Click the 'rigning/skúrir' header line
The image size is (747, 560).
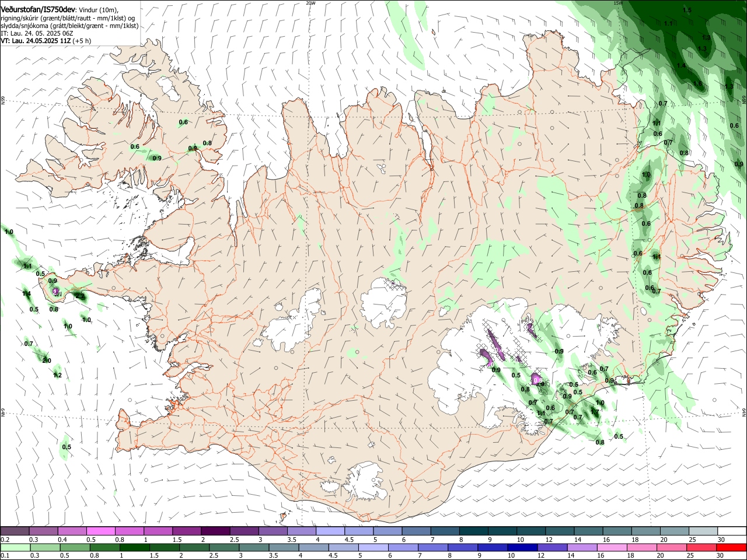click(x=68, y=18)
